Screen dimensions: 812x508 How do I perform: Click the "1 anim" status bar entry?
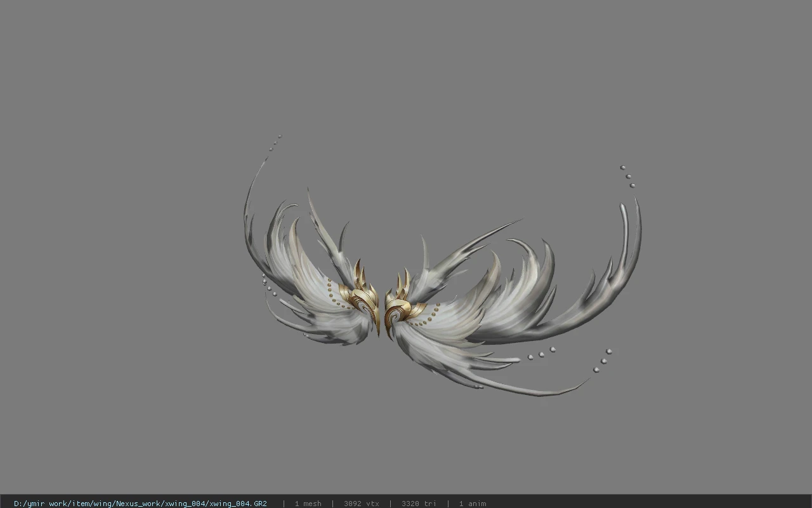point(473,504)
